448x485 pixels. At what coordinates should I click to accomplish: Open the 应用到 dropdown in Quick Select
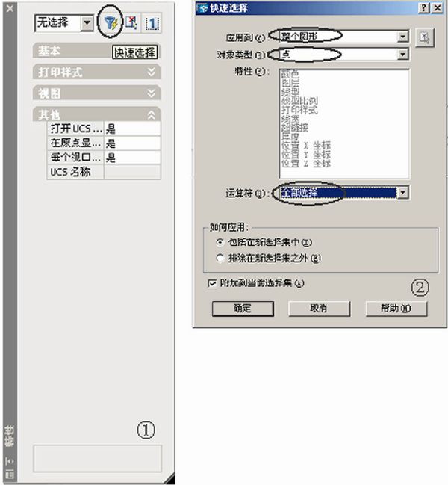(402, 37)
